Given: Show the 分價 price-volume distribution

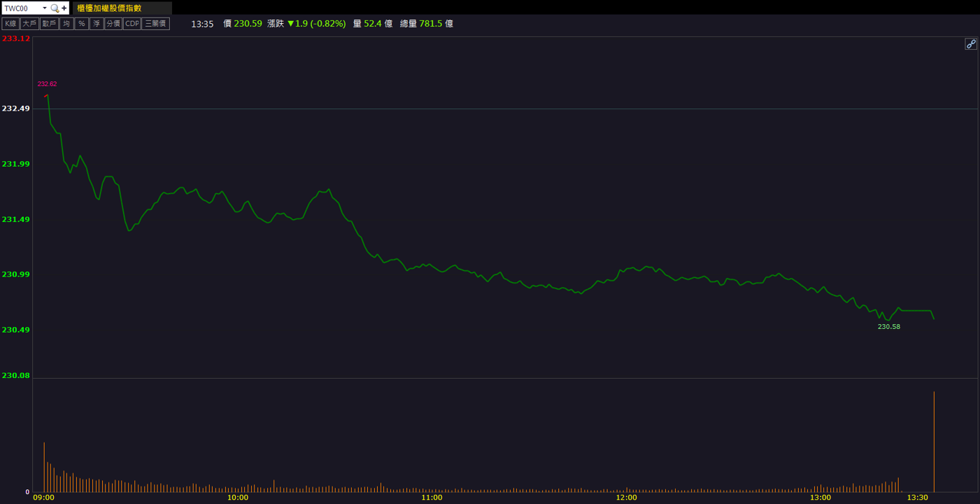Looking at the screenshot, I should (x=113, y=24).
